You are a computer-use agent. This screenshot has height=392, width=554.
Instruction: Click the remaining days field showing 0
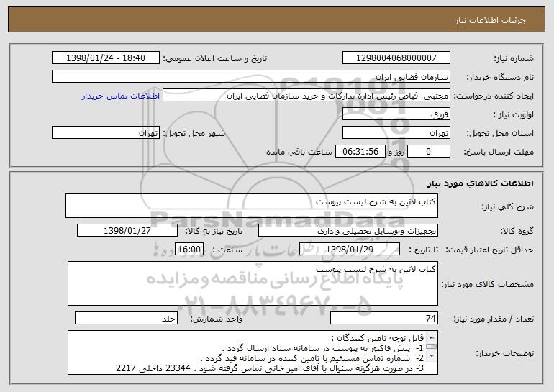(x=429, y=152)
